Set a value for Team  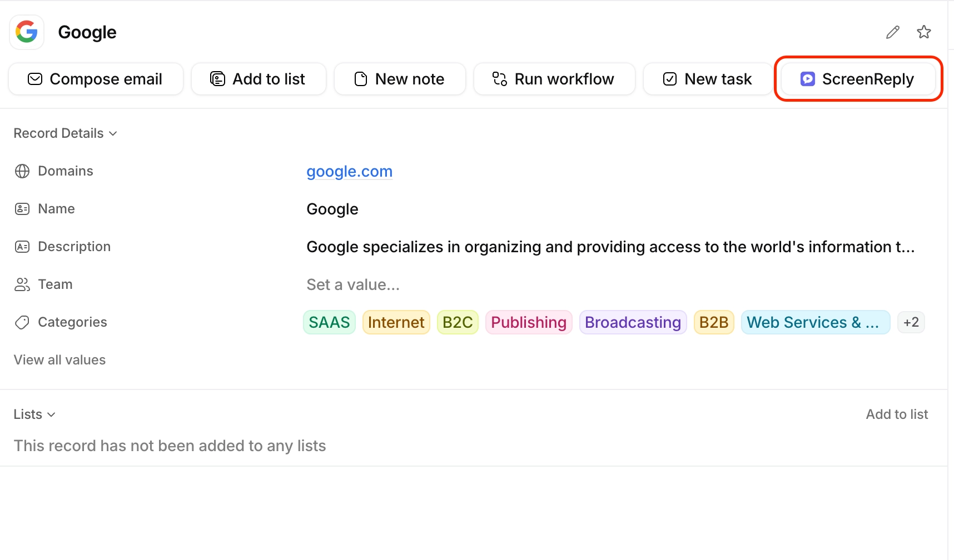click(x=353, y=284)
